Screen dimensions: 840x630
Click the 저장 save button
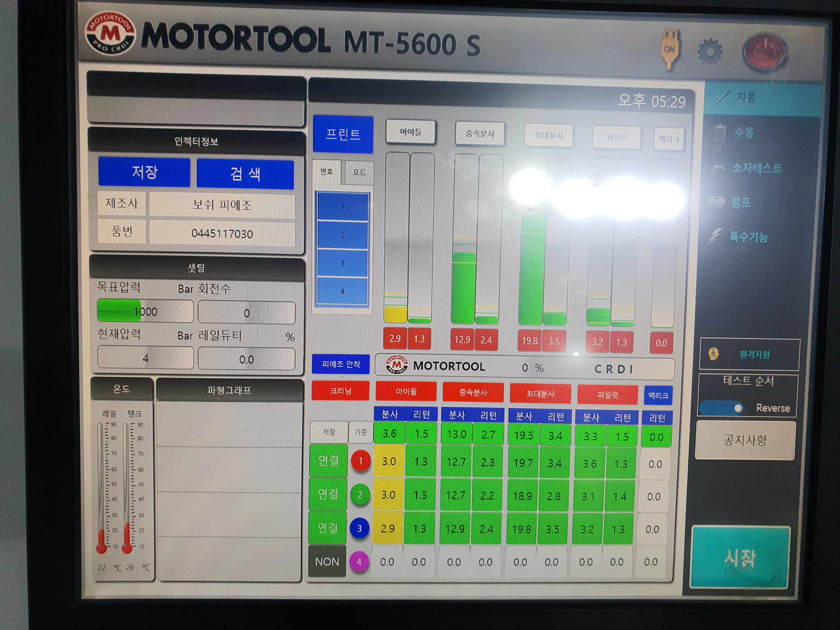[x=144, y=172]
